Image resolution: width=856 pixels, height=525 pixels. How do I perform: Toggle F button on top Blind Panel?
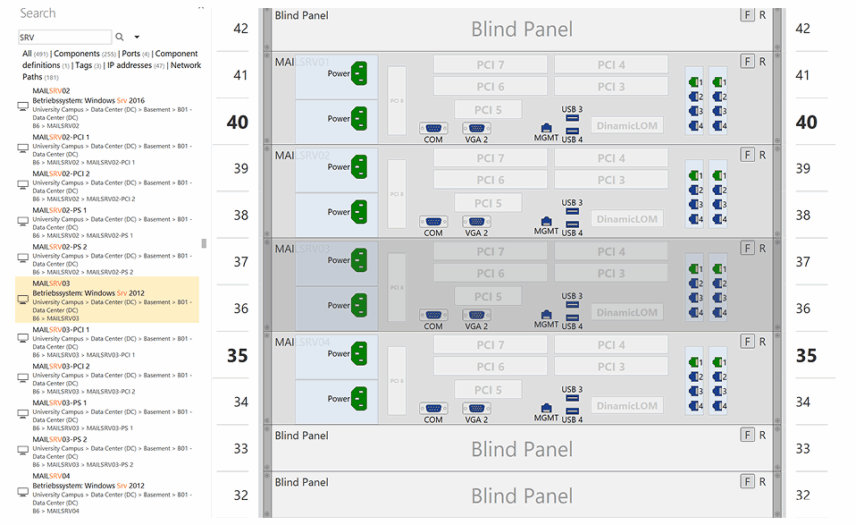747,15
